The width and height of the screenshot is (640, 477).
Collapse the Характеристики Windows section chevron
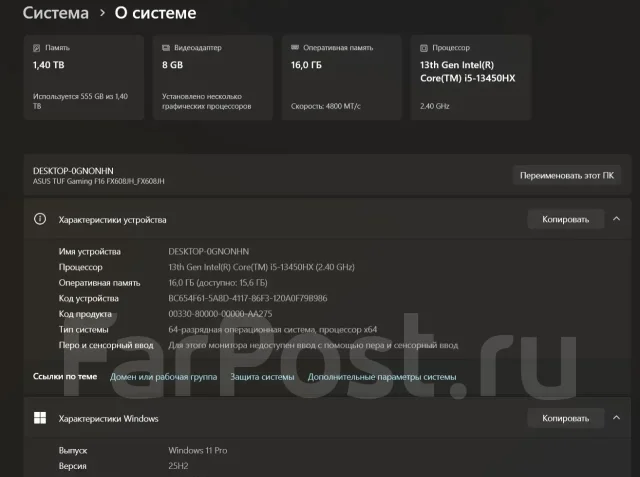(616, 418)
